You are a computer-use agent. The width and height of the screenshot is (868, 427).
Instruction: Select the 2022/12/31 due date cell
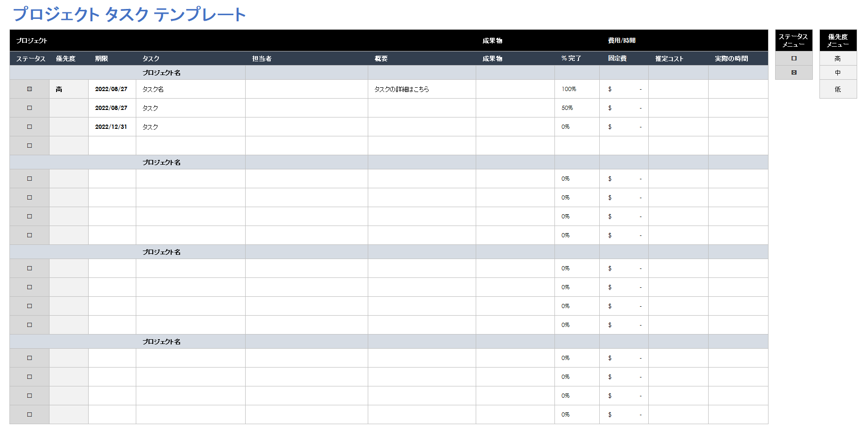coord(112,127)
